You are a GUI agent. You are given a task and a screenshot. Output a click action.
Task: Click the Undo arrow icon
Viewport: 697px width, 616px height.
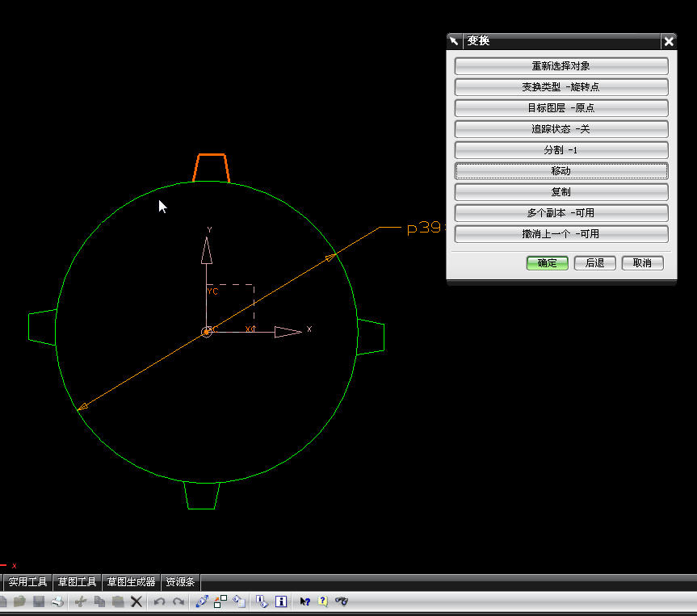[160, 601]
